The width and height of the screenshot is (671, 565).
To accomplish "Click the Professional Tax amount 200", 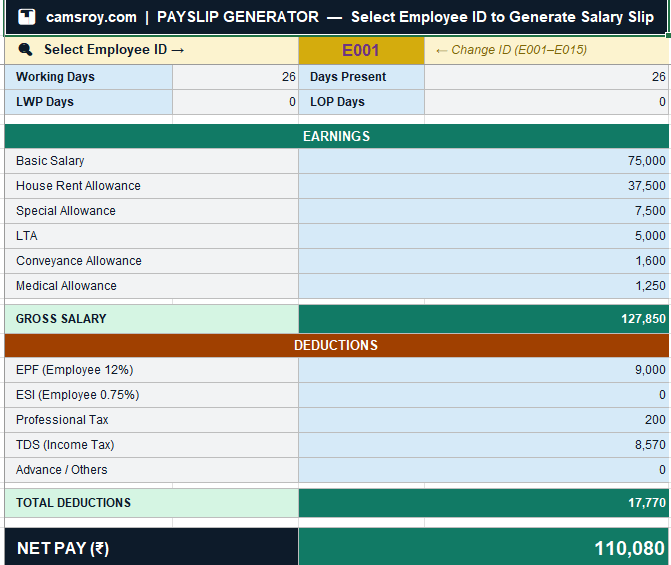I will tap(484, 420).
